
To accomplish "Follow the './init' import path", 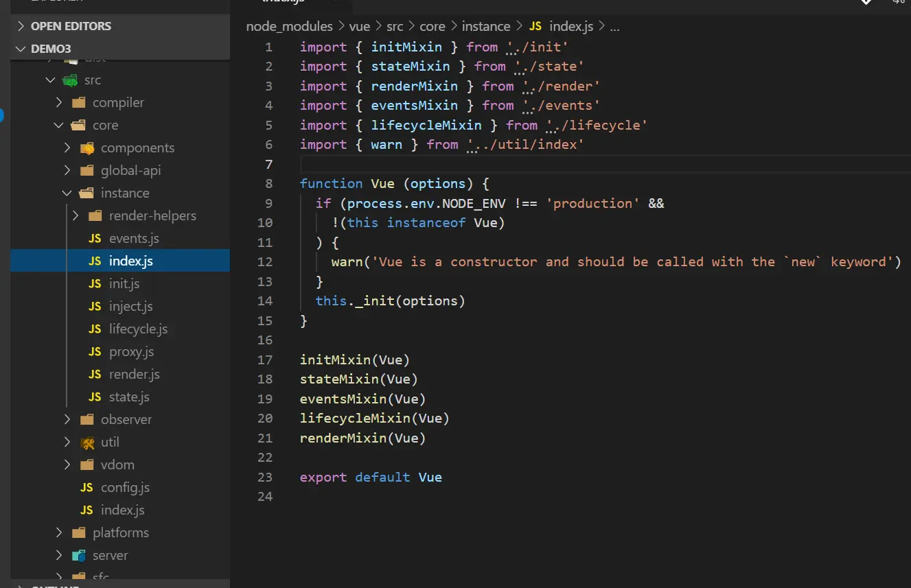I will [537, 47].
